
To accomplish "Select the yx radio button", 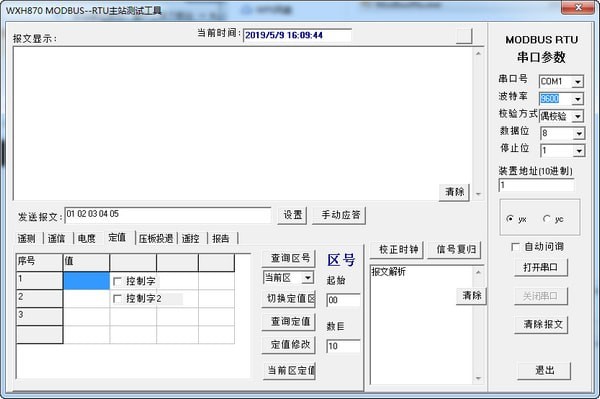I will tap(510, 219).
